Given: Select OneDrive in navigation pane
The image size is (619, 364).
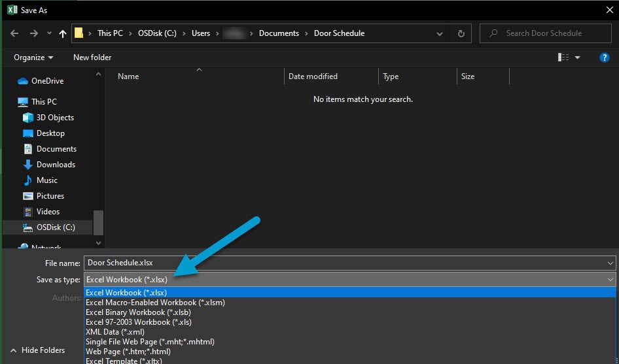Looking at the screenshot, I should [41, 81].
